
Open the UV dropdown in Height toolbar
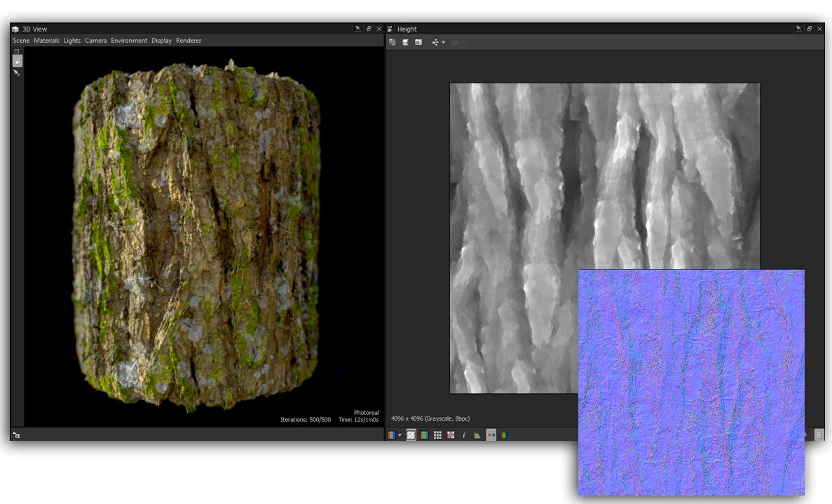(458, 43)
